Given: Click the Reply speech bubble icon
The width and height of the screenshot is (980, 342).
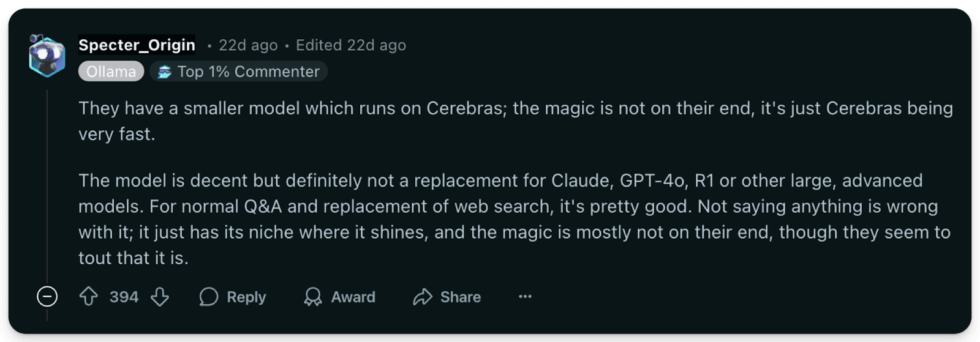Looking at the screenshot, I should pos(209,297).
